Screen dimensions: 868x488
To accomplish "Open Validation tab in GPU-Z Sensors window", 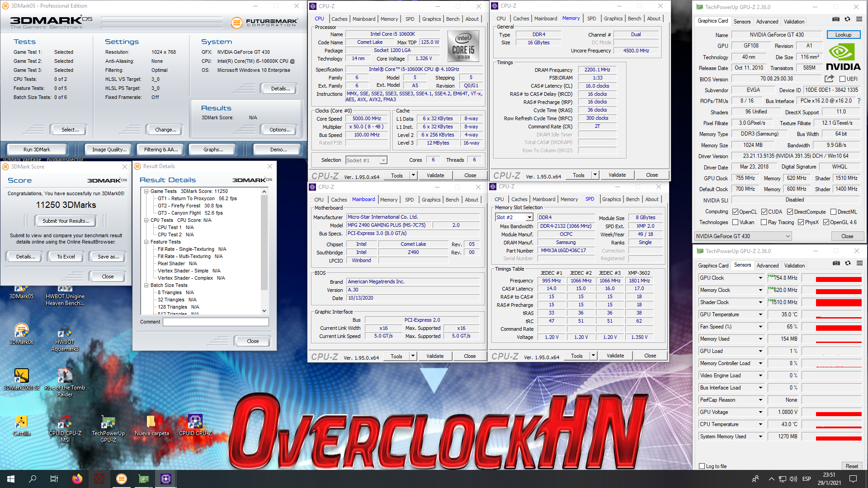I will point(794,266).
